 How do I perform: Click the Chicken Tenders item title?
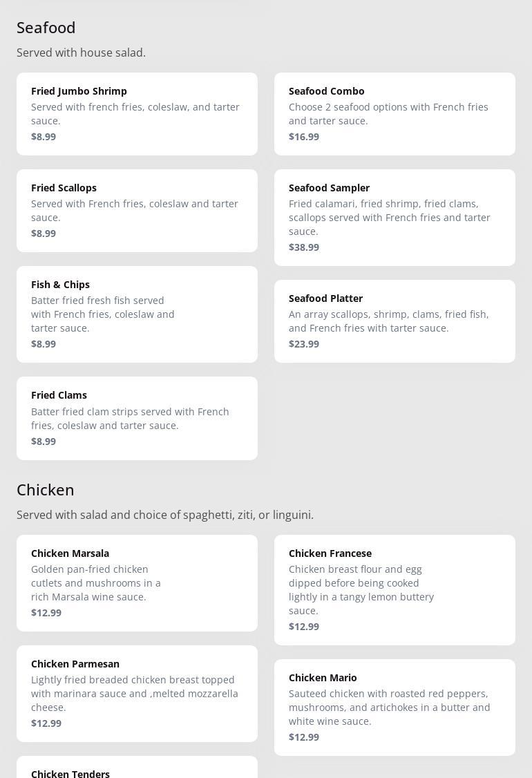(x=70, y=773)
